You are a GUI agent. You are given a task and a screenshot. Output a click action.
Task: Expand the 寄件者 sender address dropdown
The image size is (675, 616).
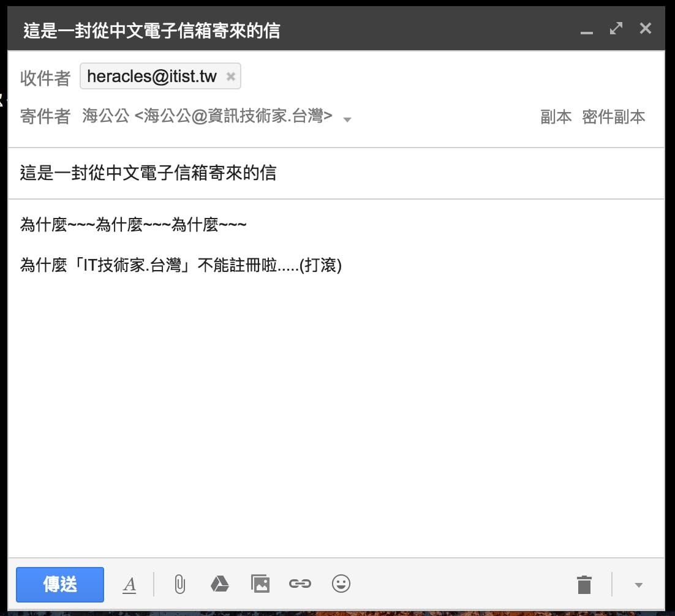coord(347,120)
